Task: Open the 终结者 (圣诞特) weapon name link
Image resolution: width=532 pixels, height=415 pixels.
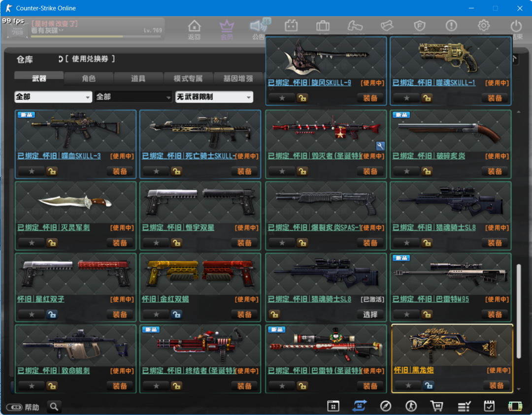Action: pos(188,371)
